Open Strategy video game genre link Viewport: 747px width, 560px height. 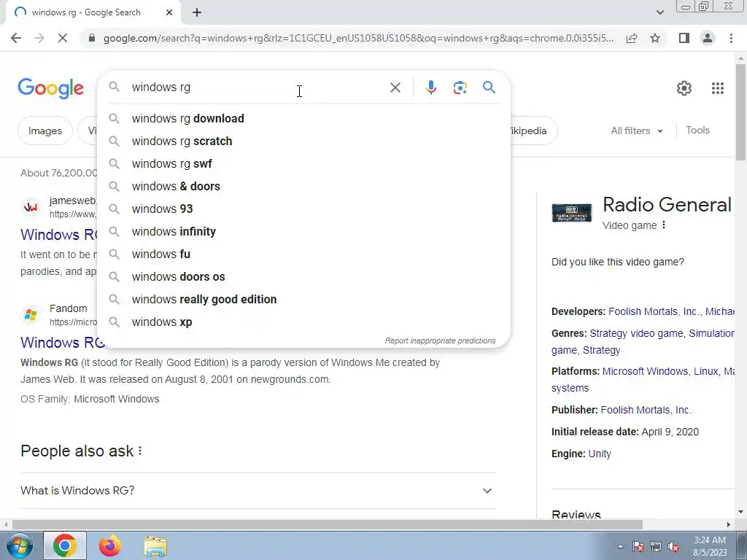(636, 333)
